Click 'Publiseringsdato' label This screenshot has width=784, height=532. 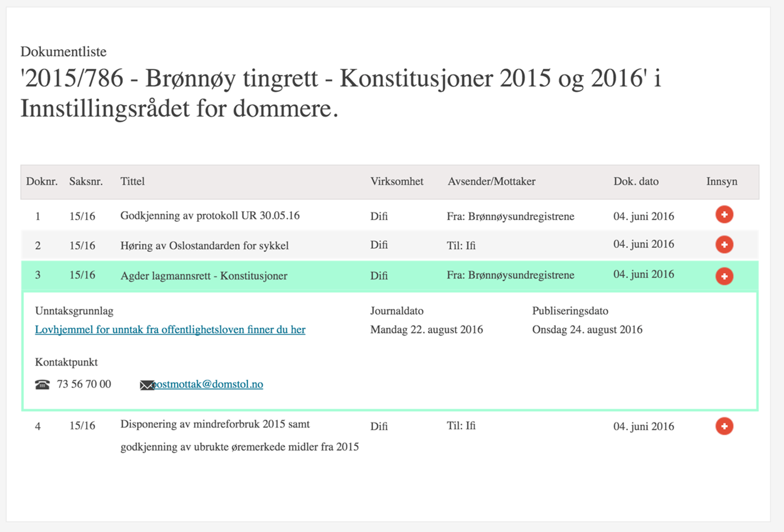[x=570, y=311]
